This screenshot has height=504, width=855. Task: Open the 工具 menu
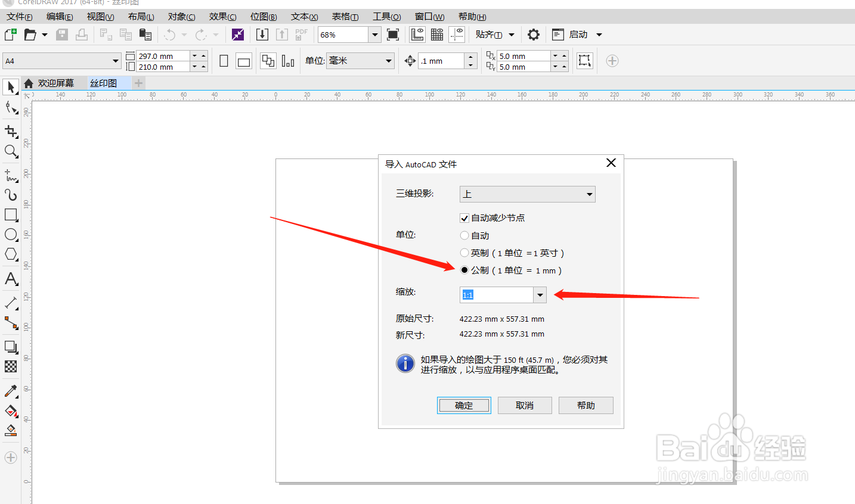tap(387, 17)
